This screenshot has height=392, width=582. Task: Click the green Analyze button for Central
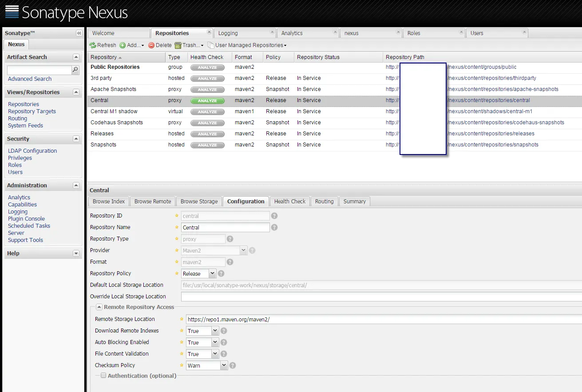point(207,101)
